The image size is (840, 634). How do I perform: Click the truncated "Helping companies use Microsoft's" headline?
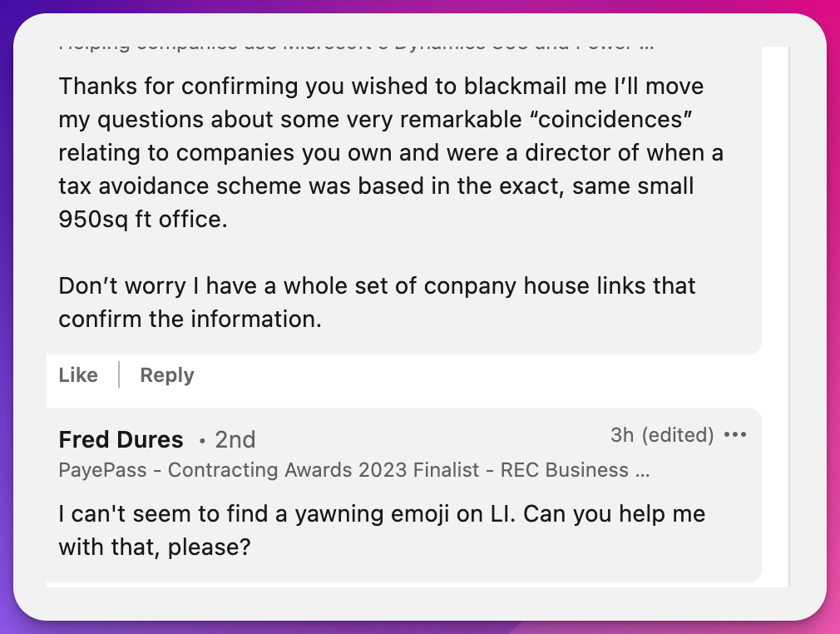[x=355, y=47]
